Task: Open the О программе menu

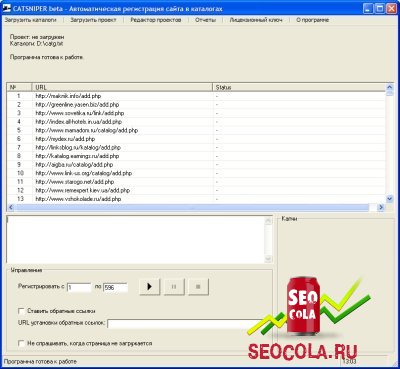Action: pyautogui.click(x=312, y=20)
